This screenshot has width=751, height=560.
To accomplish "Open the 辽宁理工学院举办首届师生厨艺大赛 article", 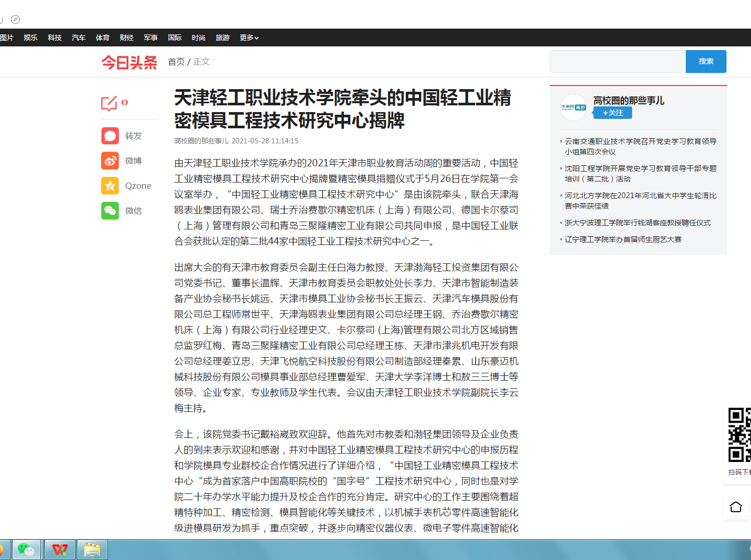I will pyautogui.click(x=623, y=239).
